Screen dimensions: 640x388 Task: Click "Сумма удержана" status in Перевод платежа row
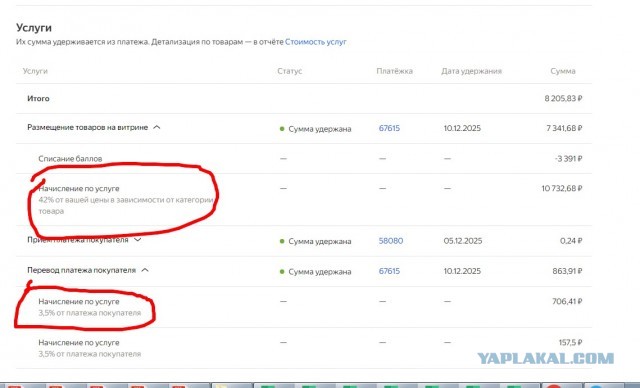click(x=320, y=272)
